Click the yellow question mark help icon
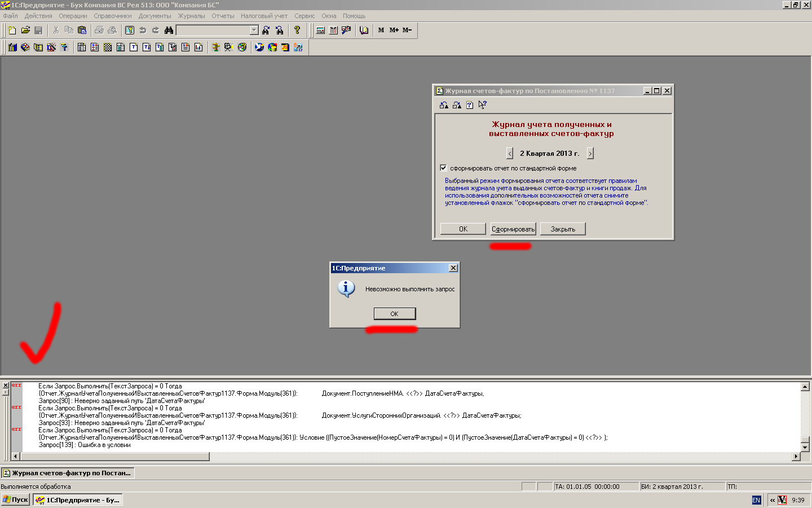 (297, 30)
